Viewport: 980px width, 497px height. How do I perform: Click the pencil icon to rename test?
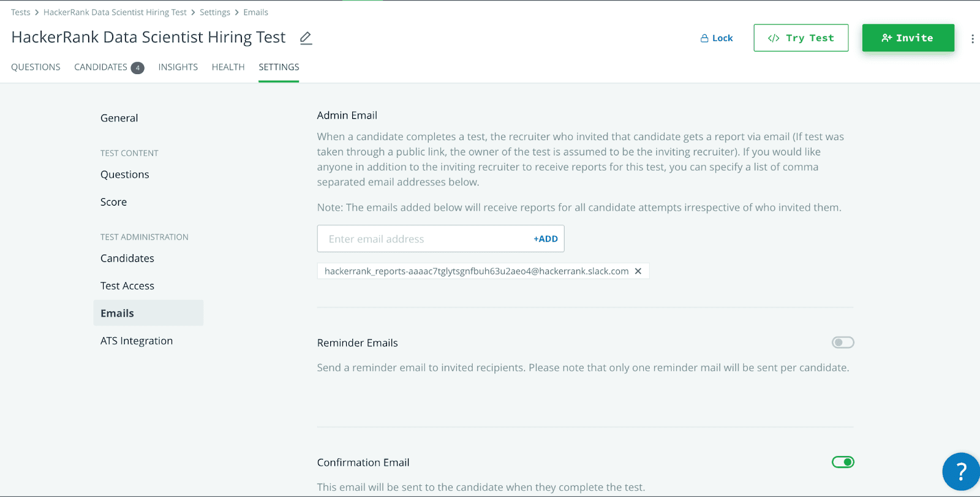coord(306,38)
